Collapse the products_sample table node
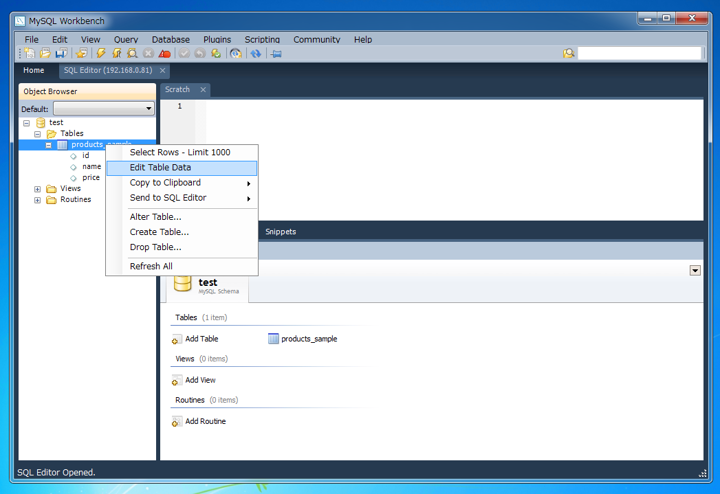This screenshot has width=720, height=494. point(49,145)
